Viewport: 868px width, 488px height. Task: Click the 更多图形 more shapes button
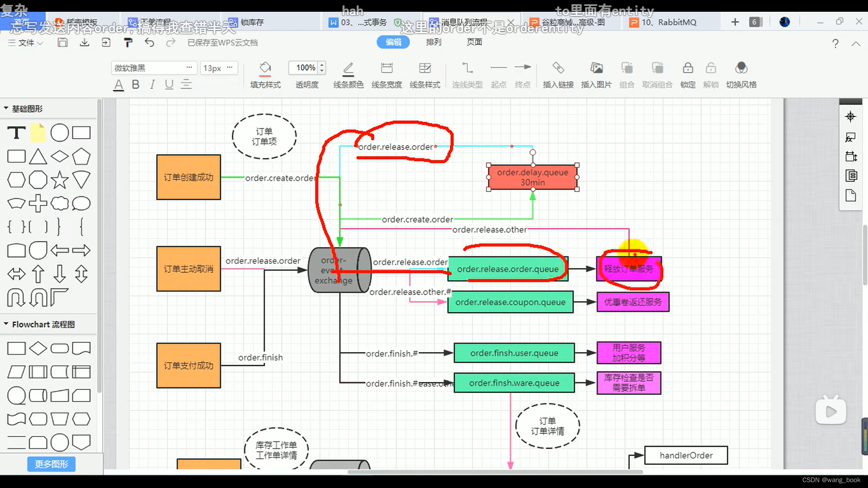[x=51, y=464]
